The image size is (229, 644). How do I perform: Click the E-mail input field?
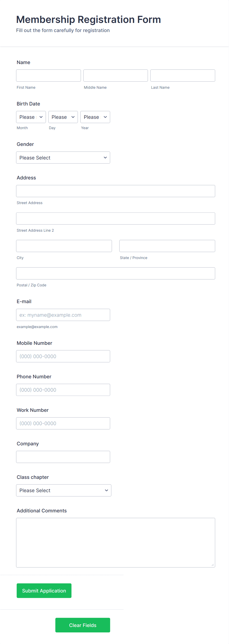tap(63, 315)
